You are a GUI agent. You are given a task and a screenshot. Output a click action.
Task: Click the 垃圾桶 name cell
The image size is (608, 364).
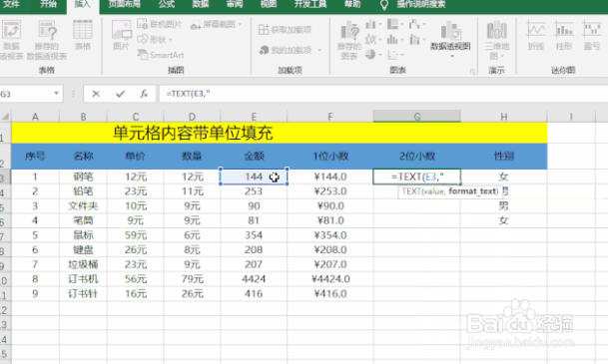83,264
